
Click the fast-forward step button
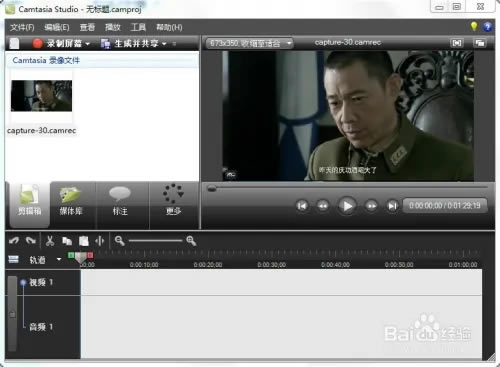(x=371, y=206)
